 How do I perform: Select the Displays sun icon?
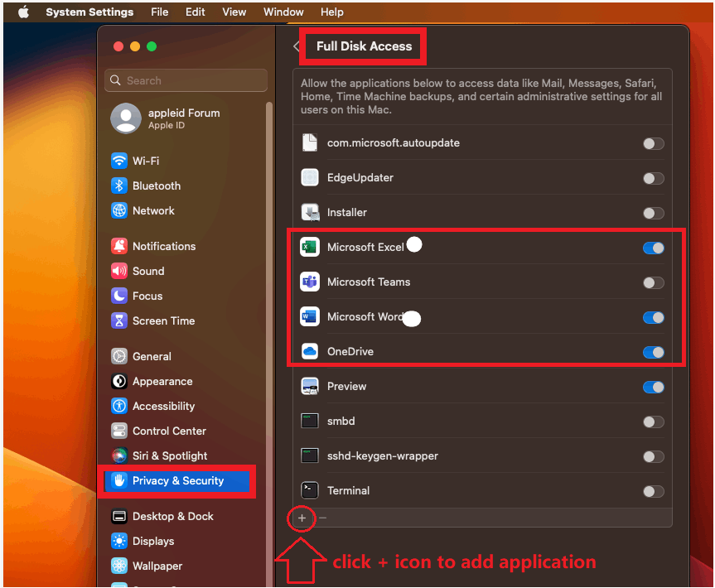point(119,541)
